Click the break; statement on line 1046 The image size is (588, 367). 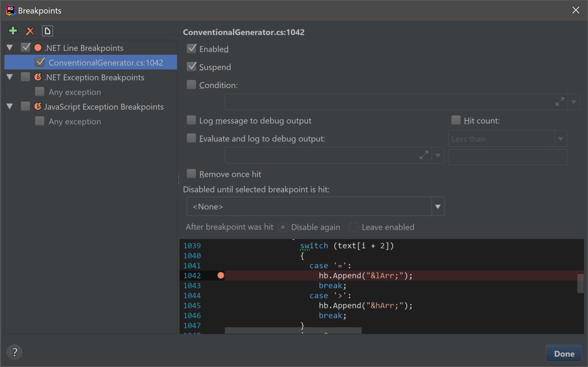[x=333, y=316]
